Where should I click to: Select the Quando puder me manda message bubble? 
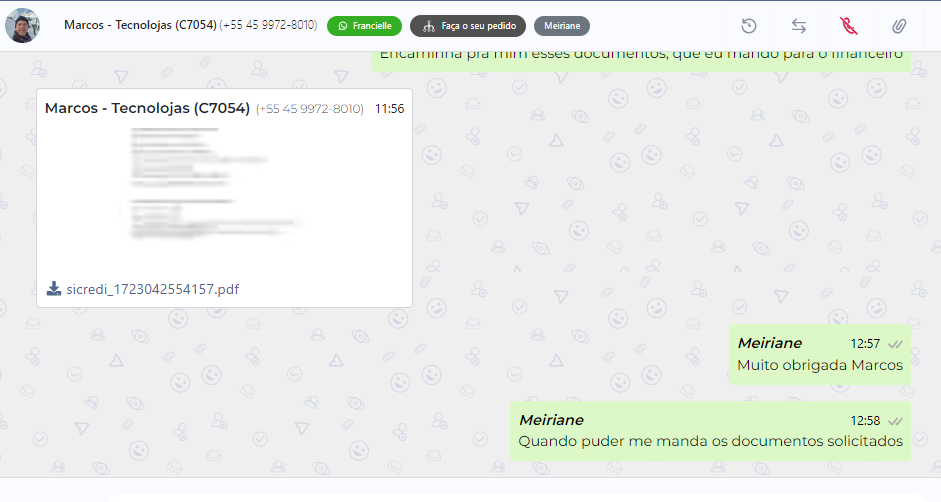tap(711, 431)
